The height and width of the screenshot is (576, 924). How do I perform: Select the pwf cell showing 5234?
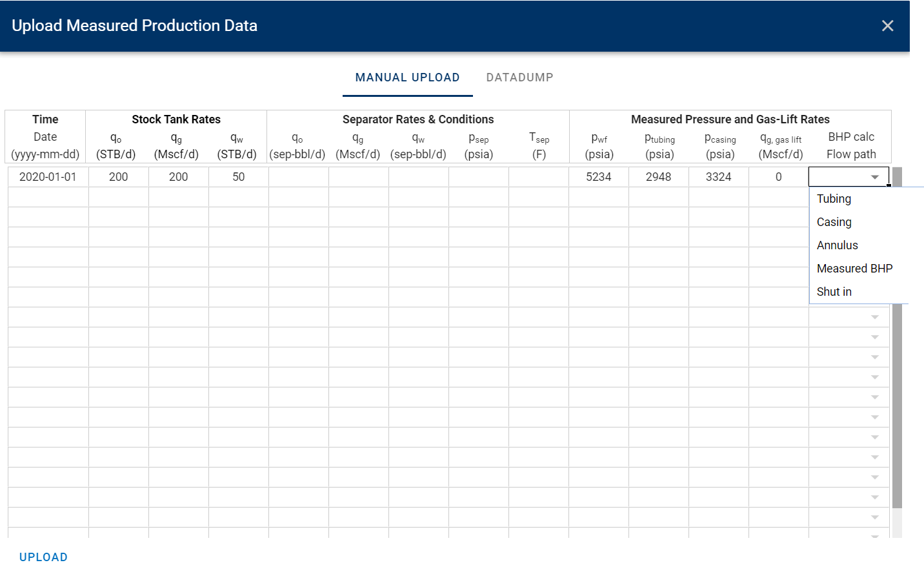coord(598,177)
